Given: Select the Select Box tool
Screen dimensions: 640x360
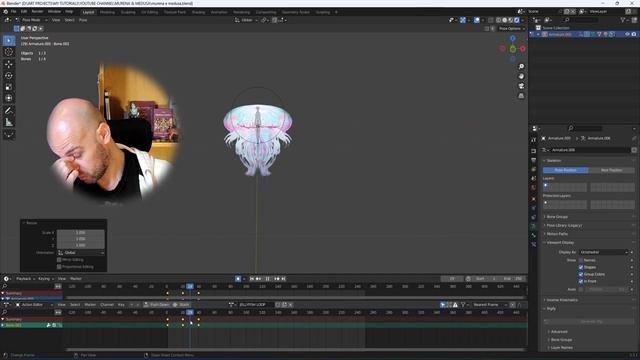Looking at the screenshot, I should (9, 40).
